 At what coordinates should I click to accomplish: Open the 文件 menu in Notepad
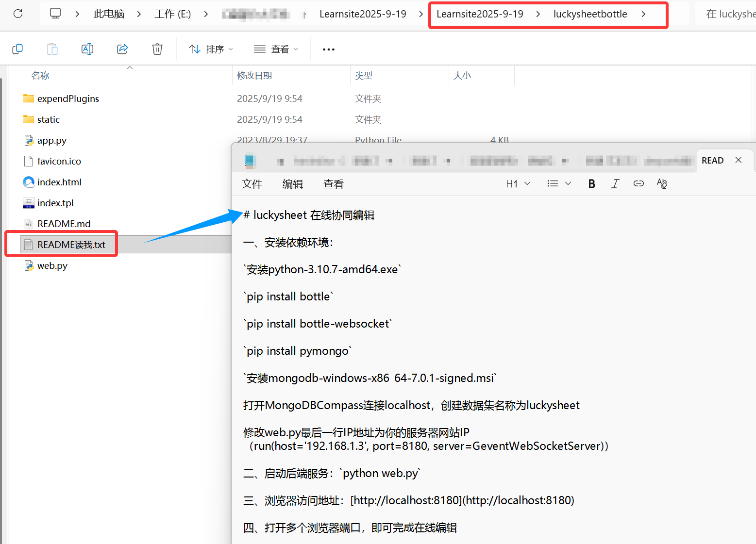click(252, 184)
